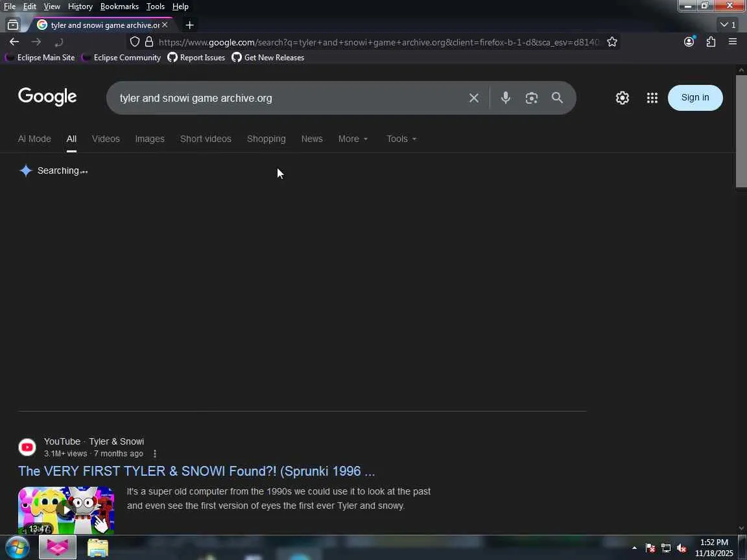Click the Show desktop strip
The image size is (747, 560).
[x=743, y=548]
